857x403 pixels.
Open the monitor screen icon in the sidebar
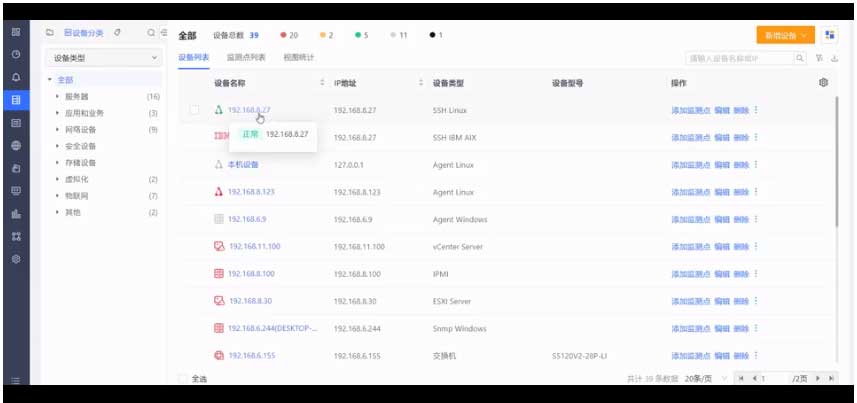[x=16, y=191]
